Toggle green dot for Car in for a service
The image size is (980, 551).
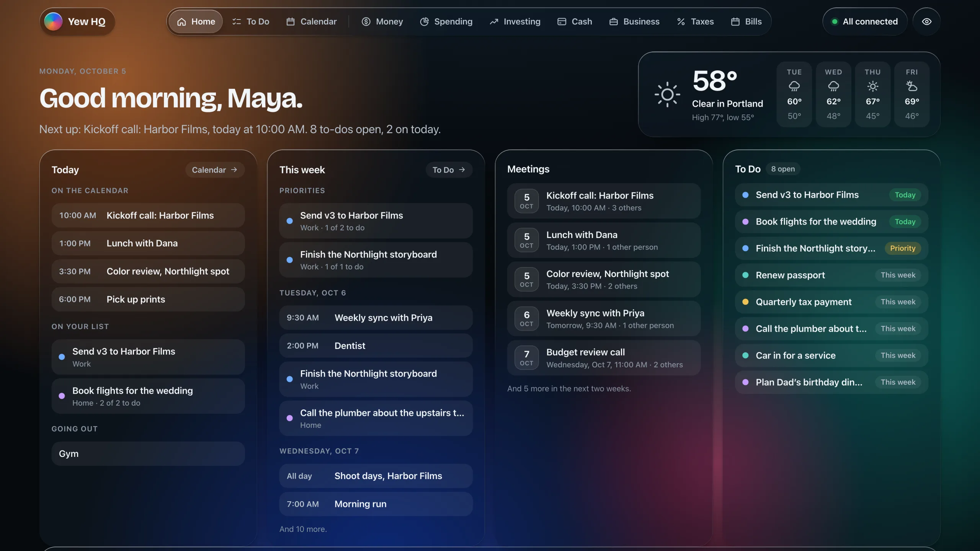745,355
